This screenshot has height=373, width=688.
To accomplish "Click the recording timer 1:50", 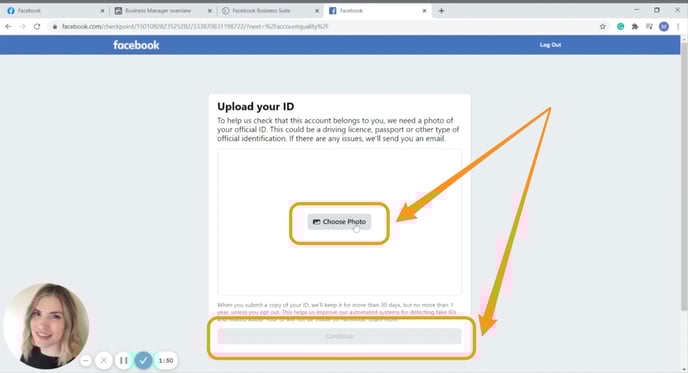I will pos(166,360).
